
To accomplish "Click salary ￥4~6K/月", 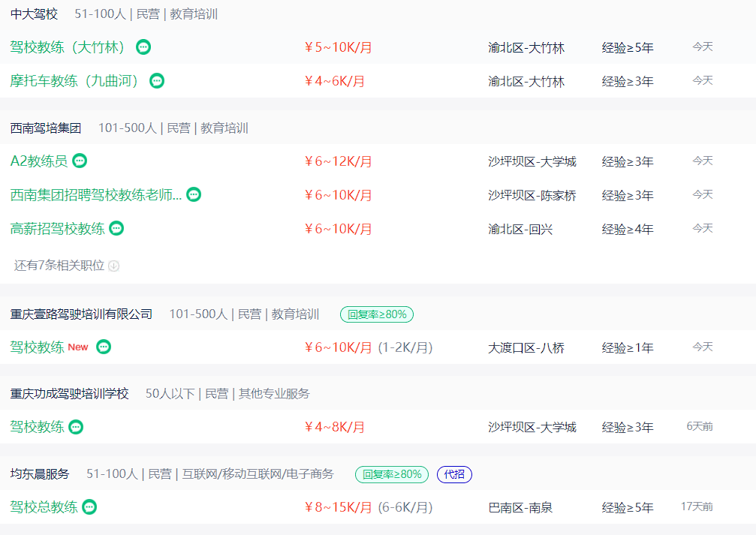I will [x=334, y=81].
